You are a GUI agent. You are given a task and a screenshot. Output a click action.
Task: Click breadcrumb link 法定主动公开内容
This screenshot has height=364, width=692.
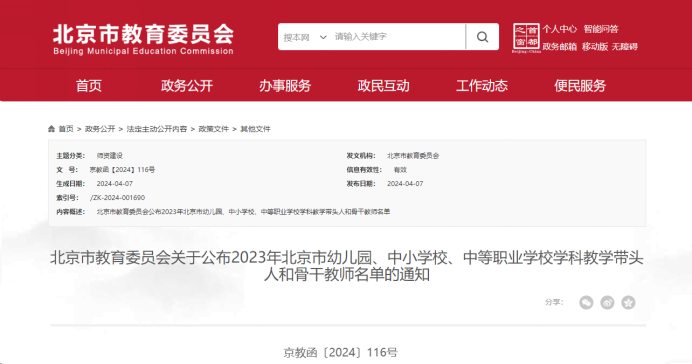point(157,129)
